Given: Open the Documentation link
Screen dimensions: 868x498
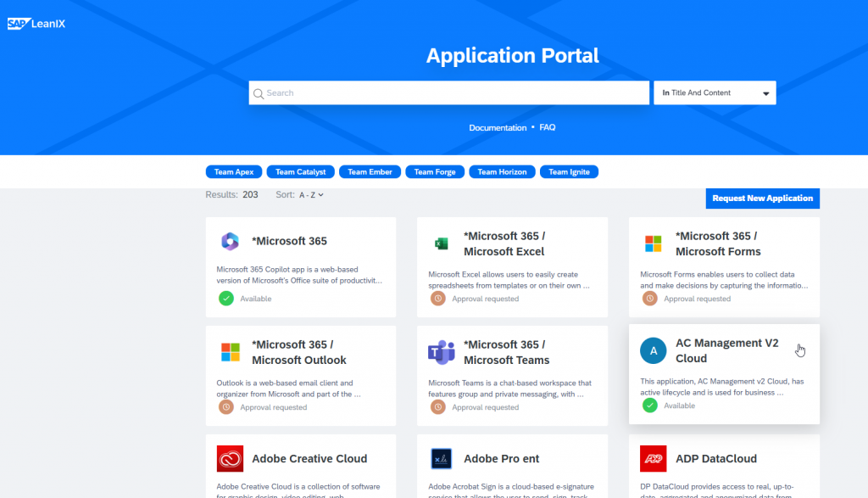Looking at the screenshot, I should tap(498, 128).
